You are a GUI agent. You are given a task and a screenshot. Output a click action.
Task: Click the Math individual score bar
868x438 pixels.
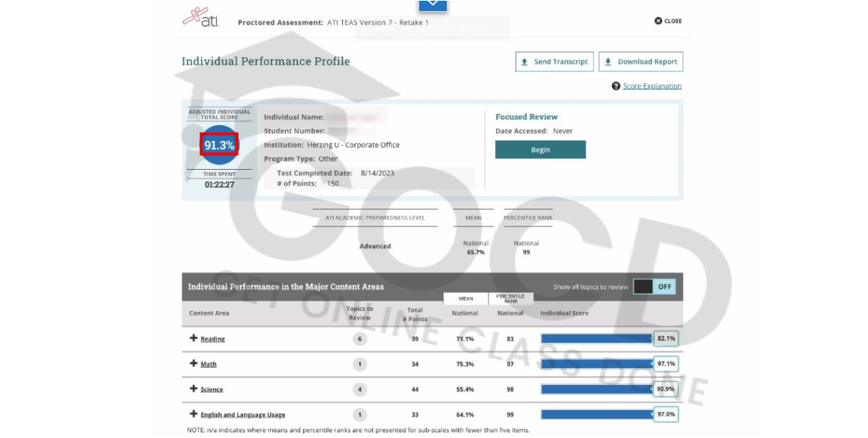(597, 364)
